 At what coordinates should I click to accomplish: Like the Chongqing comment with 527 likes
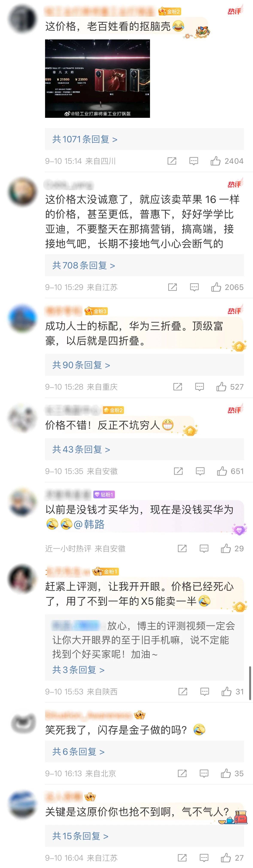click(221, 386)
